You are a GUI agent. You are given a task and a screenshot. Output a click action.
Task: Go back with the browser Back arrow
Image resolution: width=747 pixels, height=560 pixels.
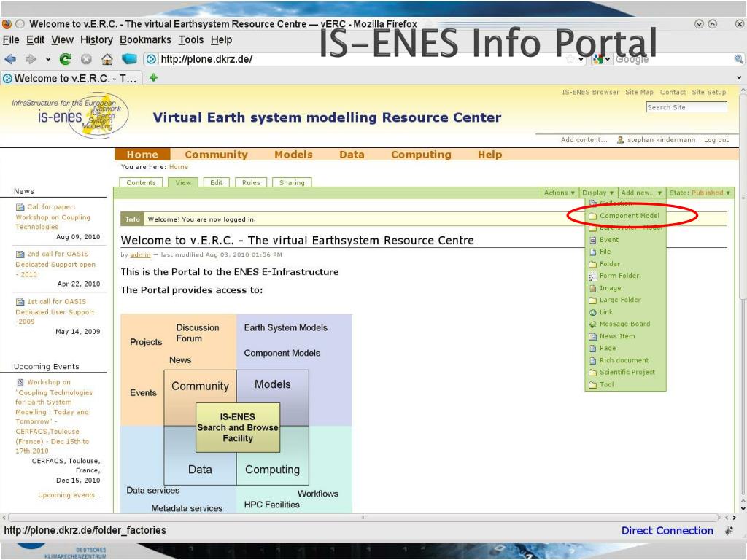point(10,59)
